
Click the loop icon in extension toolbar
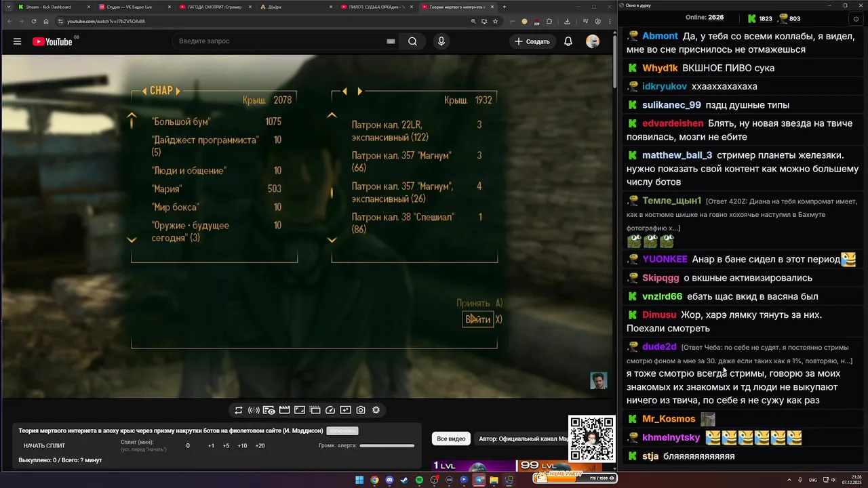click(239, 410)
